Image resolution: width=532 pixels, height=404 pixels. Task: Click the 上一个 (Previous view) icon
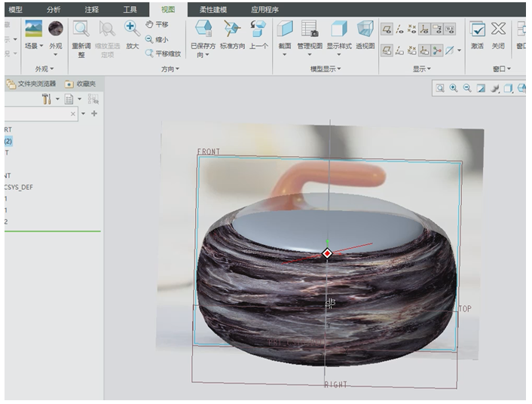tap(259, 30)
